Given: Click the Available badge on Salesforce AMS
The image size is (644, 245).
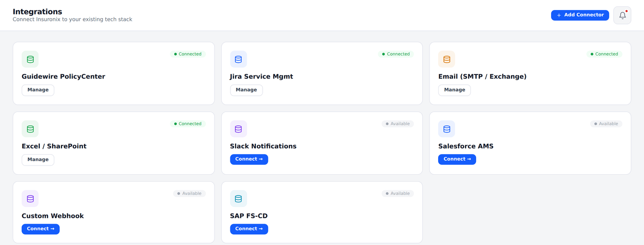Looking at the screenshot, I should [x=606, y=124].
